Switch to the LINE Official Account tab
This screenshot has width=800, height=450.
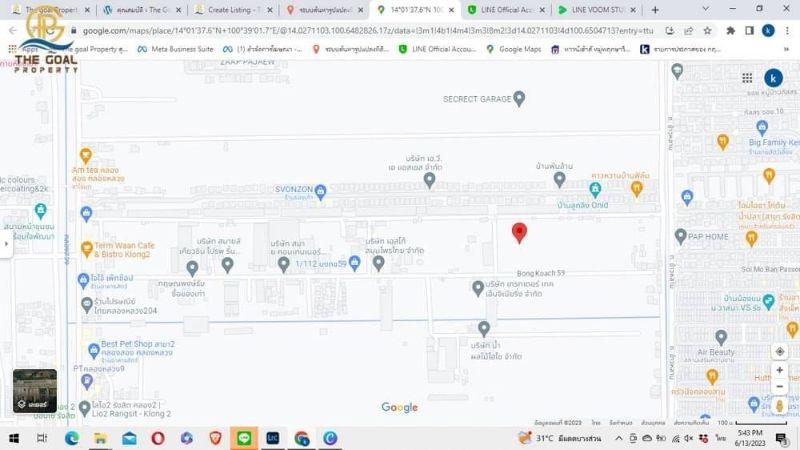(506, 10)
